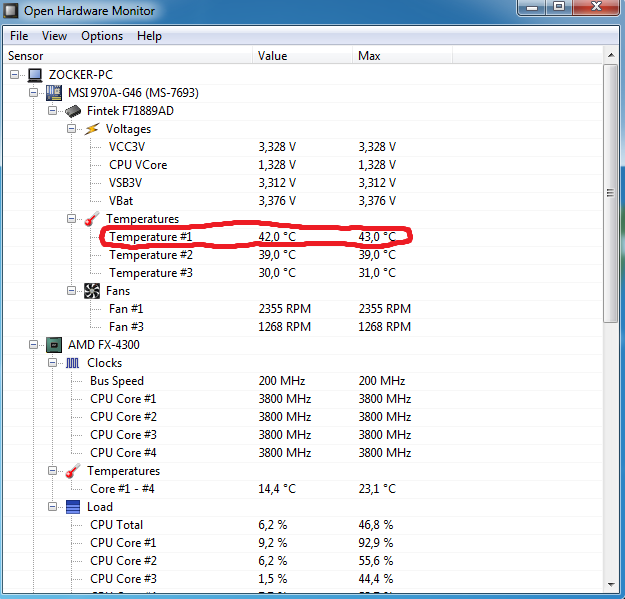625x599 pixels.
Task: Click the Fans fan icon
Action: [x=92, y=291]
